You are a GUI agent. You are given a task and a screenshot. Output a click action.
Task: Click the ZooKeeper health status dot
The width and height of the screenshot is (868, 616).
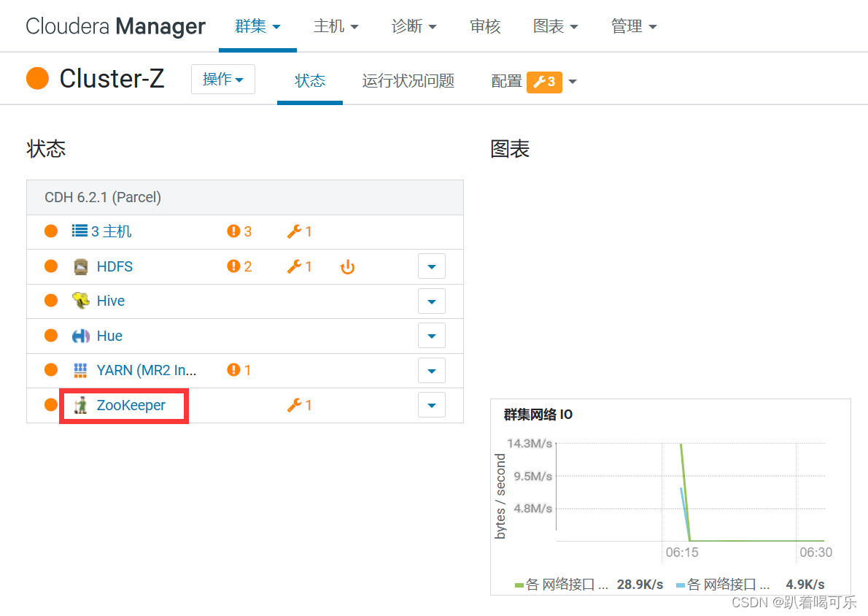click(51, 404)
